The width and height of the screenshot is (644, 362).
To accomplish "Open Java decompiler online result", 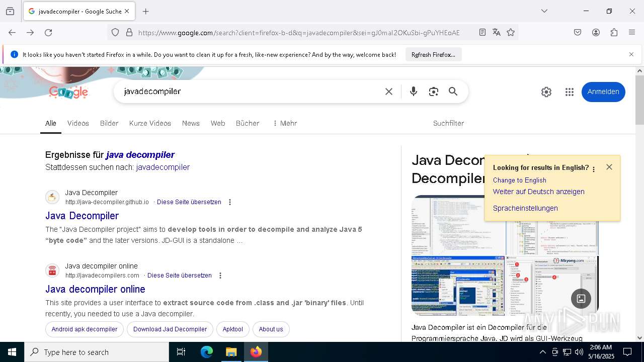I will (x=95, y=289).
